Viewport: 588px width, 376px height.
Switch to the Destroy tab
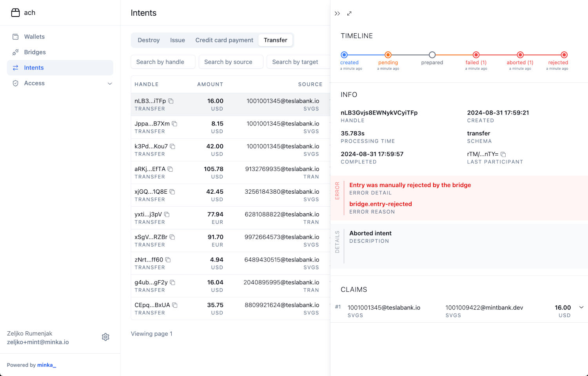[149, 40]
